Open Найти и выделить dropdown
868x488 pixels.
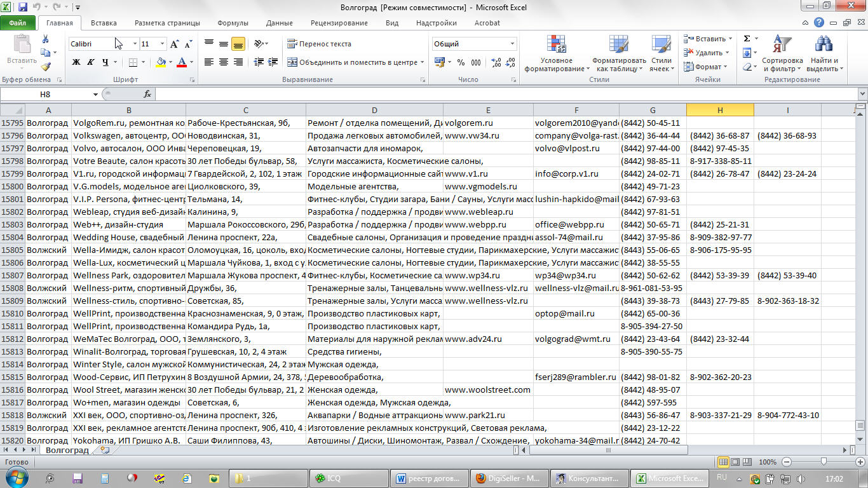tap(824, 54)
